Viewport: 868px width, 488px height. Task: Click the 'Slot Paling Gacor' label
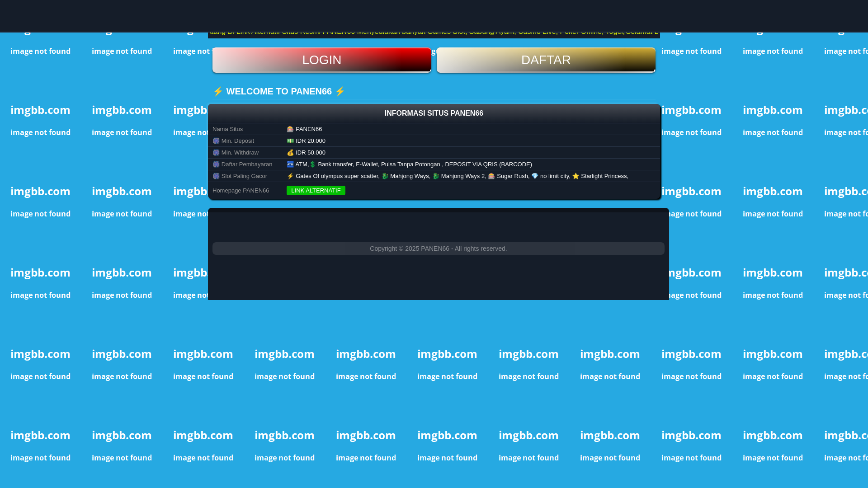244,176
